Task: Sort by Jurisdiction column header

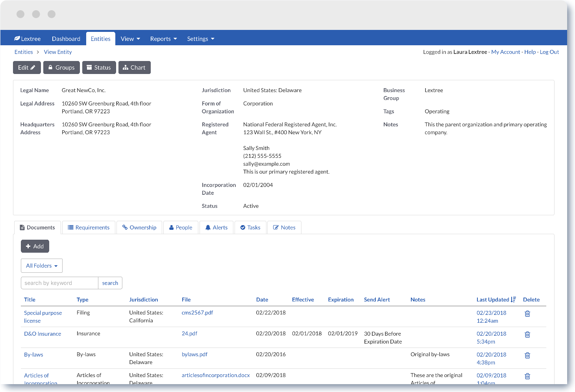Action: pos(144,300)
